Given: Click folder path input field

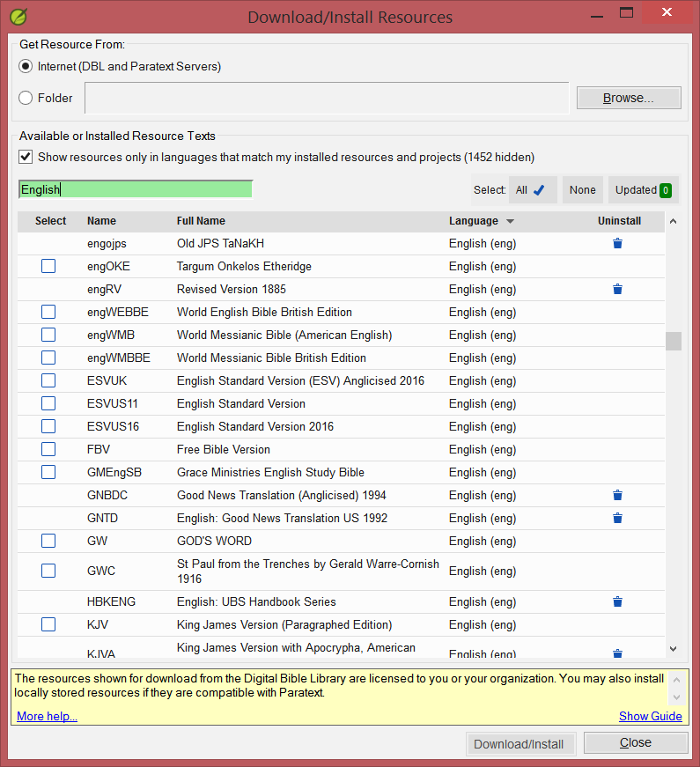Looking at the screenshot, I should click(327, 98).
